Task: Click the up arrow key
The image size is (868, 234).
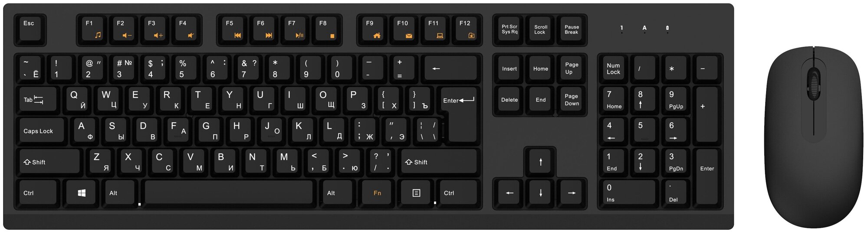Action: pos(540,162)
